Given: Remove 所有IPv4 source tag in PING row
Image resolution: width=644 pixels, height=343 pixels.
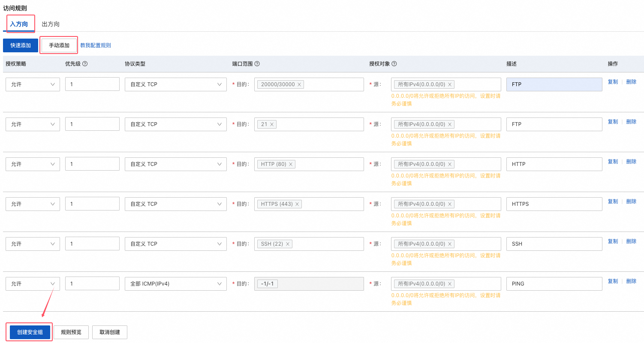Looking at the screenshot, I should (x=450, y=284).
